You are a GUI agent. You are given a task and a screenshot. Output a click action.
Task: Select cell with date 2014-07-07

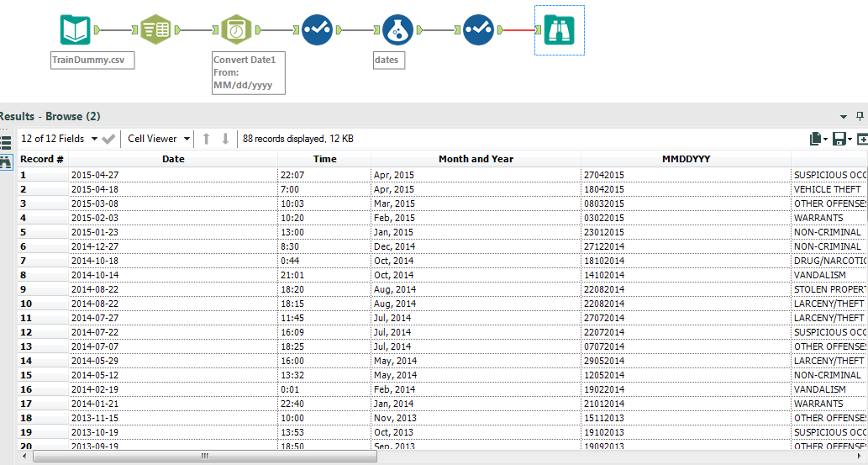click(x=173, y=347)
